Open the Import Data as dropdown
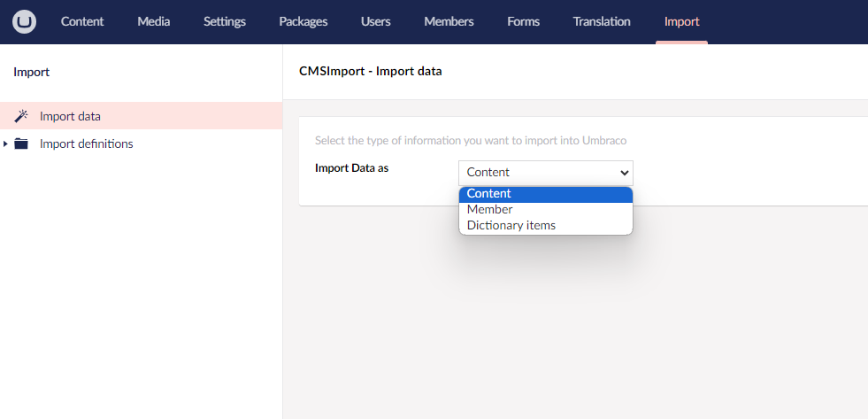 (x=545, y=173)
